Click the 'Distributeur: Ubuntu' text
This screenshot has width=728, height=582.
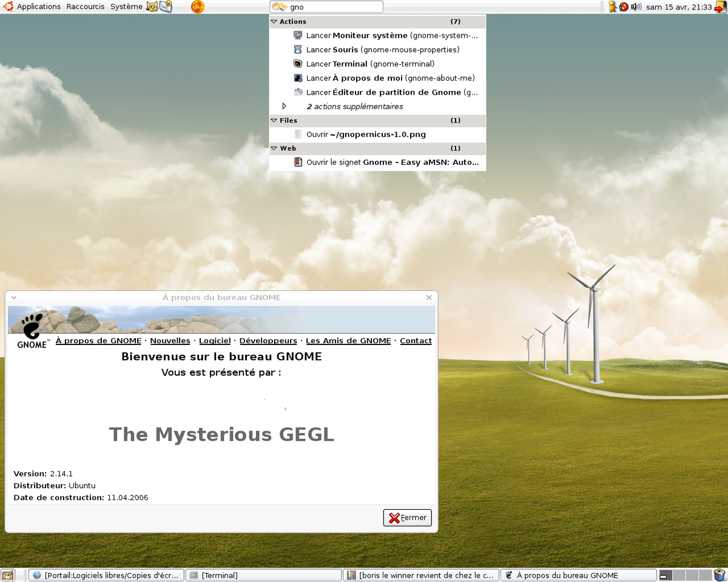pyautogui.click(x=55, y=486)
